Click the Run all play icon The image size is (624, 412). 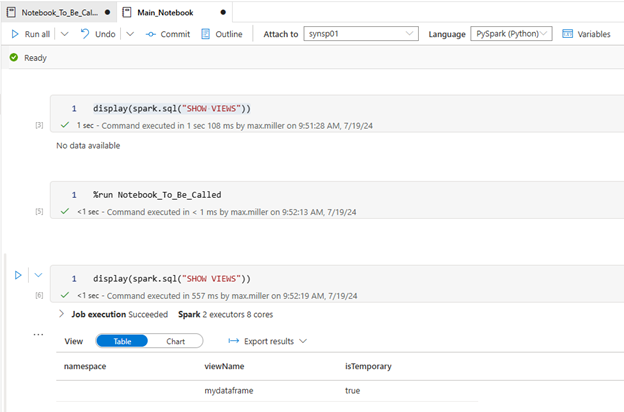[15, 34]
